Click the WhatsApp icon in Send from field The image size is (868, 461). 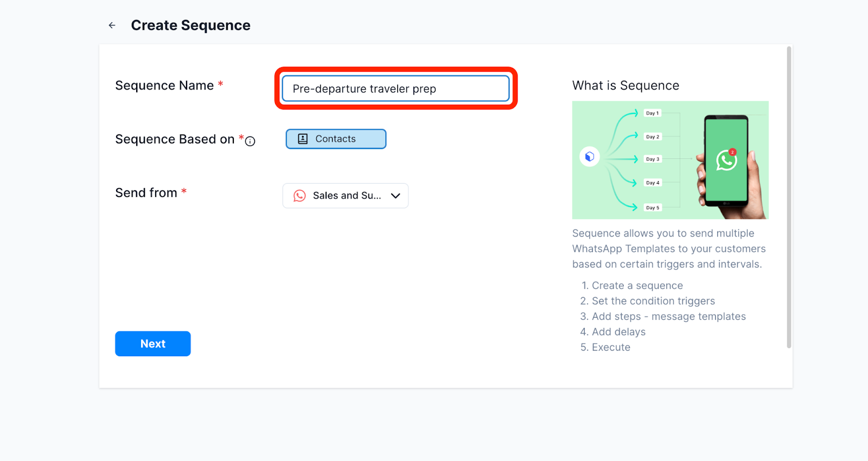tap(299, 196)
